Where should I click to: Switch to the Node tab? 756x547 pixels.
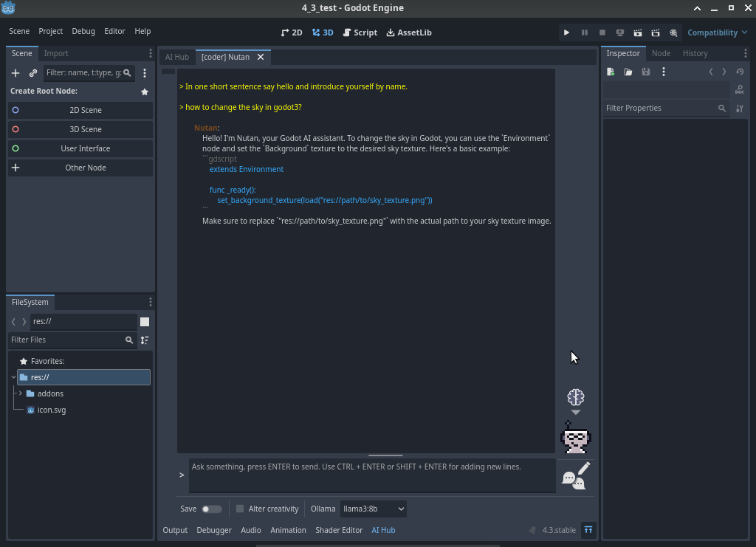pyautogui.click(x=661, y=53)
